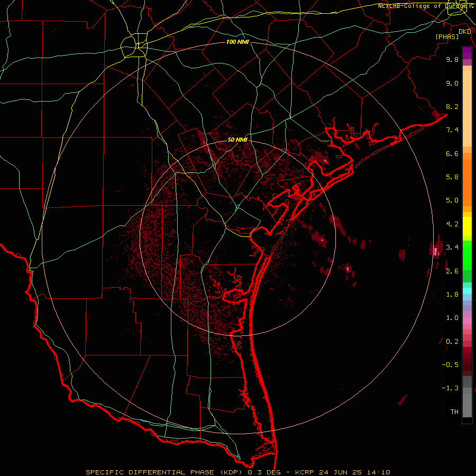Pick the light peach segment of the color bar
Screen dimensions: 476x476
click(467, 108)
